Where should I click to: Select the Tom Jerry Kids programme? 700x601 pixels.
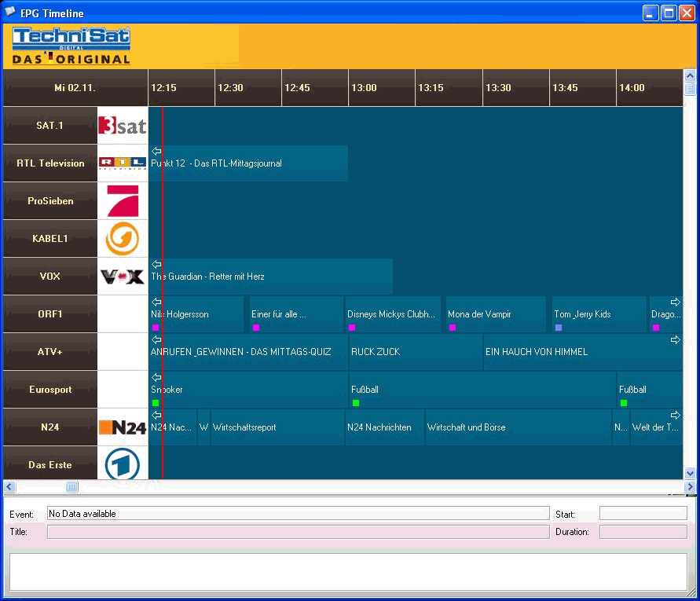[599, 314]
